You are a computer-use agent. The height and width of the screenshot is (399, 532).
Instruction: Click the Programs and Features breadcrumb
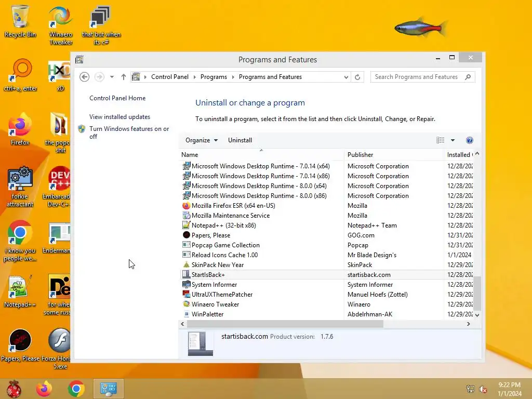point(270,77)
